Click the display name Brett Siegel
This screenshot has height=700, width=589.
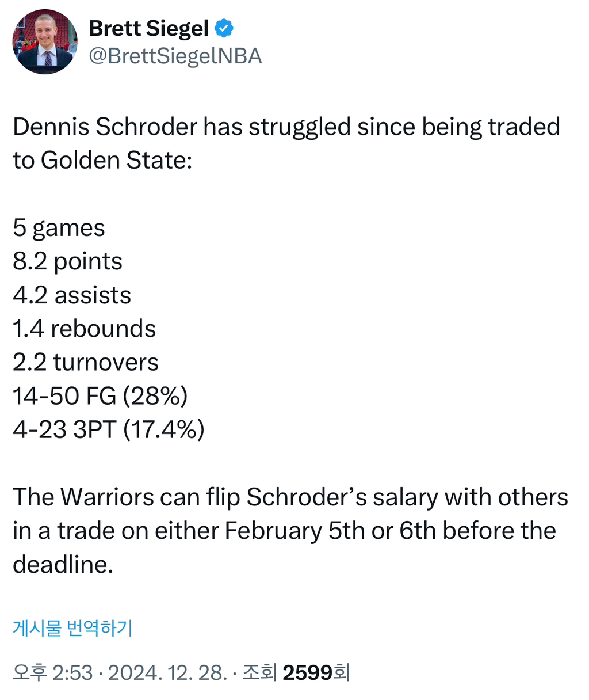pyautogui.click(x=148, y=28)
